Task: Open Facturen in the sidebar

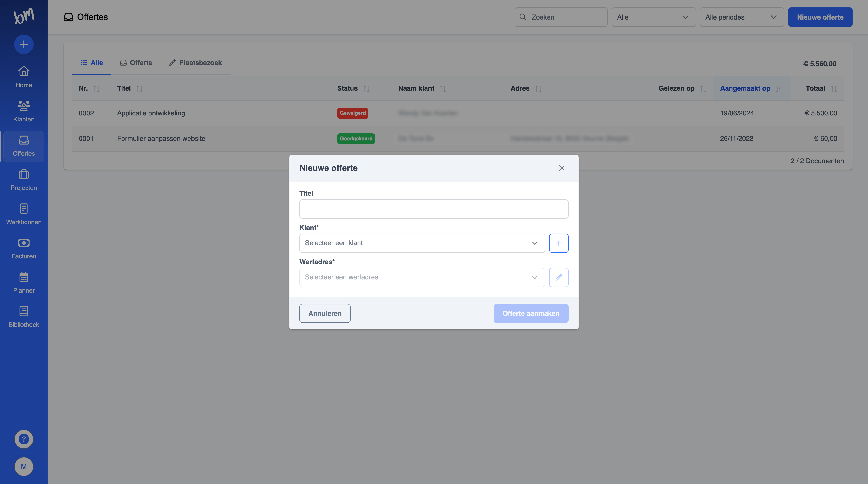Action: pos(24,248)
